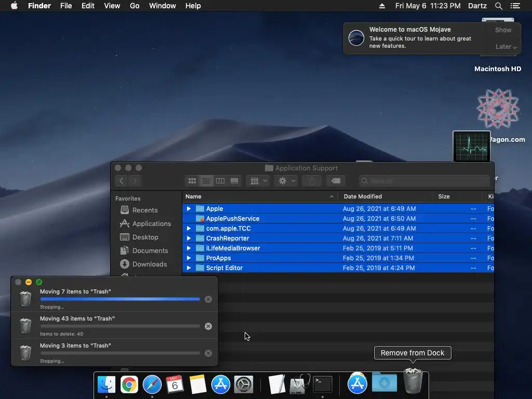Open Applications in Finder sidebar

pyautogui.click(x=145, y=223)
